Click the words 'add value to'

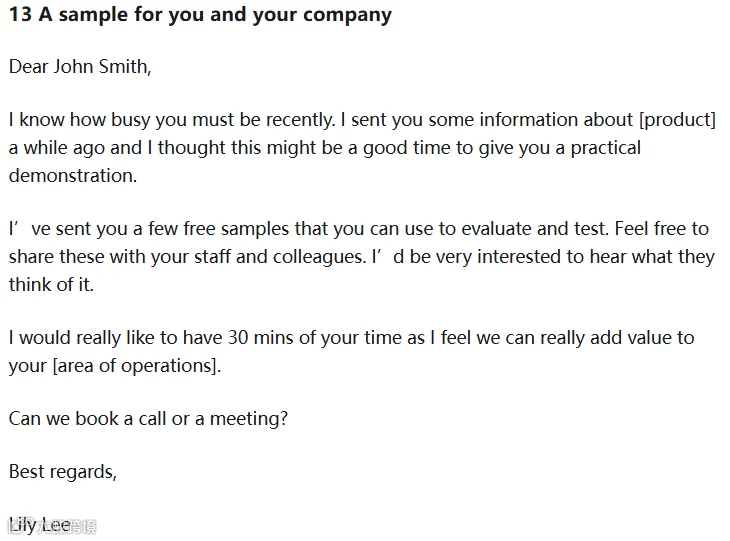tap(642, 338)
